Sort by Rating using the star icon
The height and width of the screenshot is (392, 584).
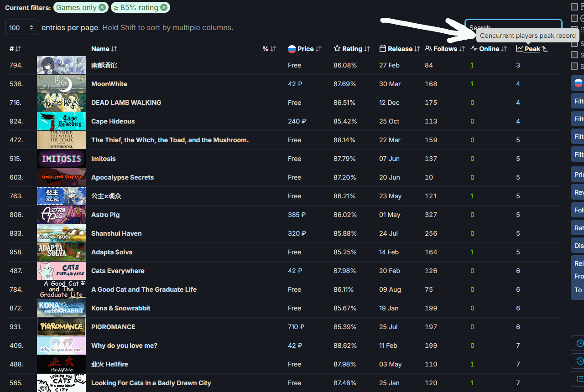[337, 48]
